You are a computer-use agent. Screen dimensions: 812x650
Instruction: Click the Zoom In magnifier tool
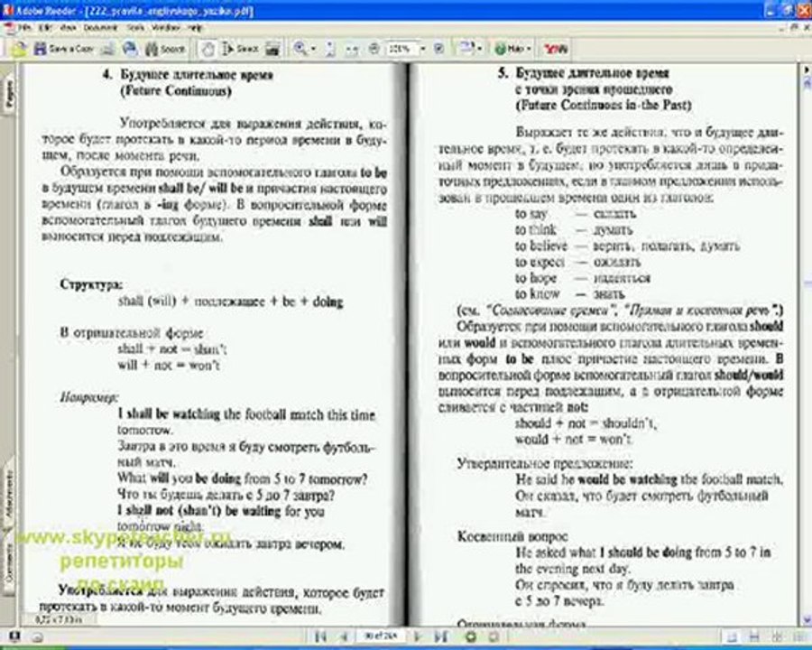[x=300, y=49]
